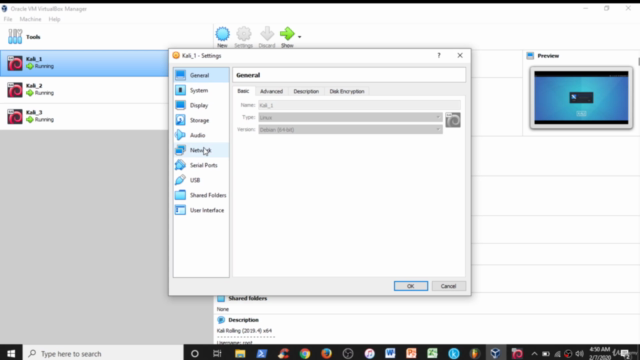The width and height of the screenshot is (640, 360).
Task: Open PowerPoint from the taskbar
Action: [411, 353]
